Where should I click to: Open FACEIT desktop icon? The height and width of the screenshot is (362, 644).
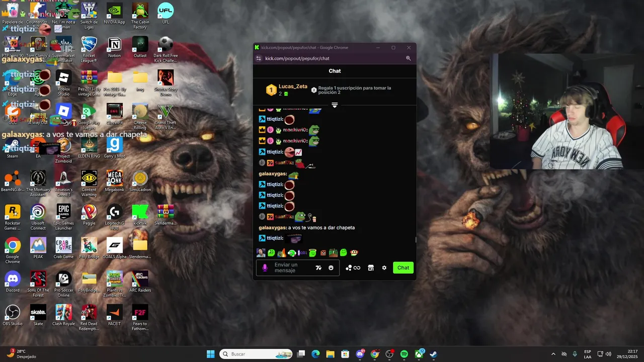point(115,316)
